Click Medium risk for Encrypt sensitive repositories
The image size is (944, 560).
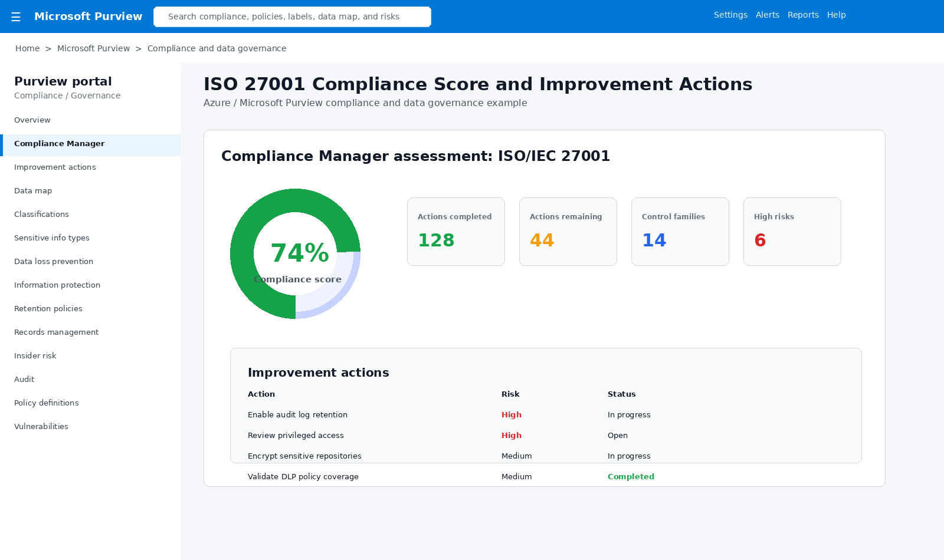[517, 456]
